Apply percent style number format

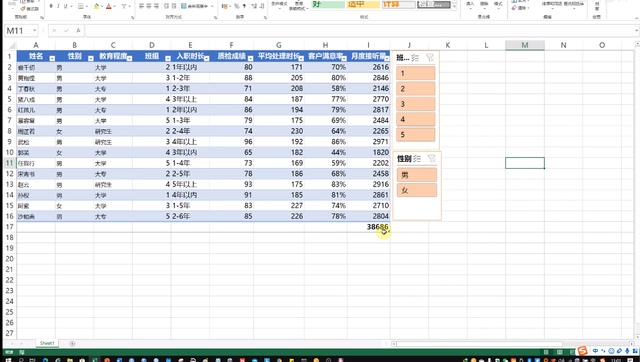coord(236,6)
